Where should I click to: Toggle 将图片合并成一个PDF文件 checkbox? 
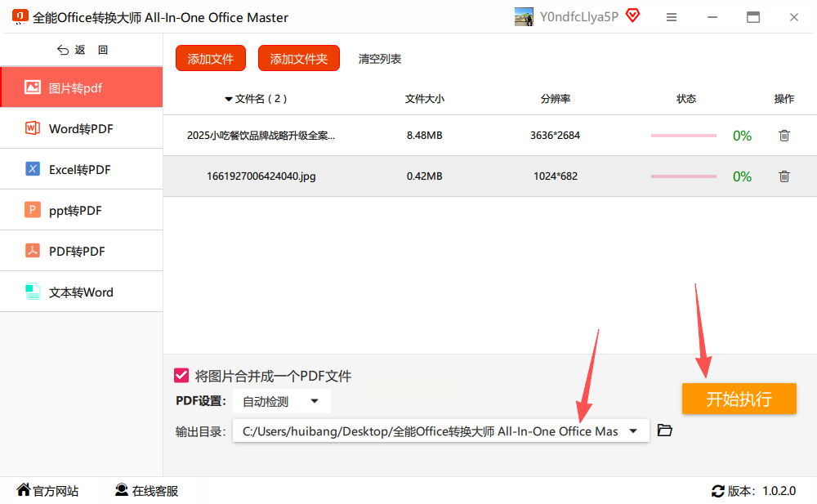click(181, 375)
